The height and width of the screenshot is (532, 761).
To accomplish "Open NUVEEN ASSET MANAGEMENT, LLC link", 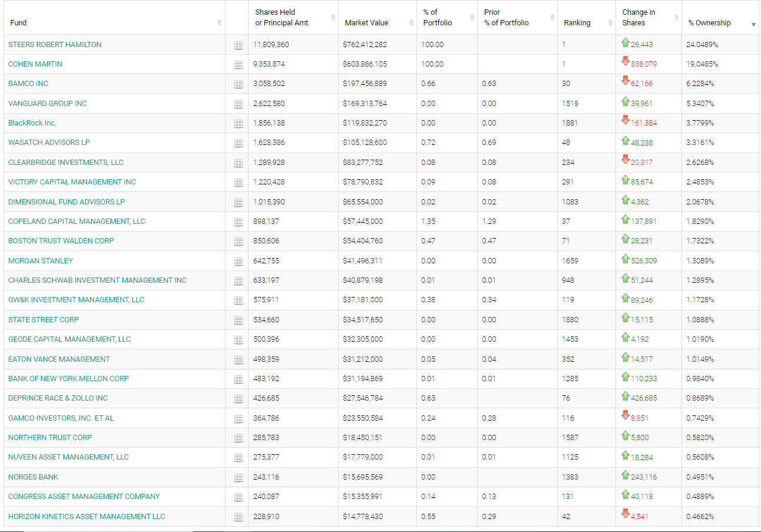I will click(68, 457).
